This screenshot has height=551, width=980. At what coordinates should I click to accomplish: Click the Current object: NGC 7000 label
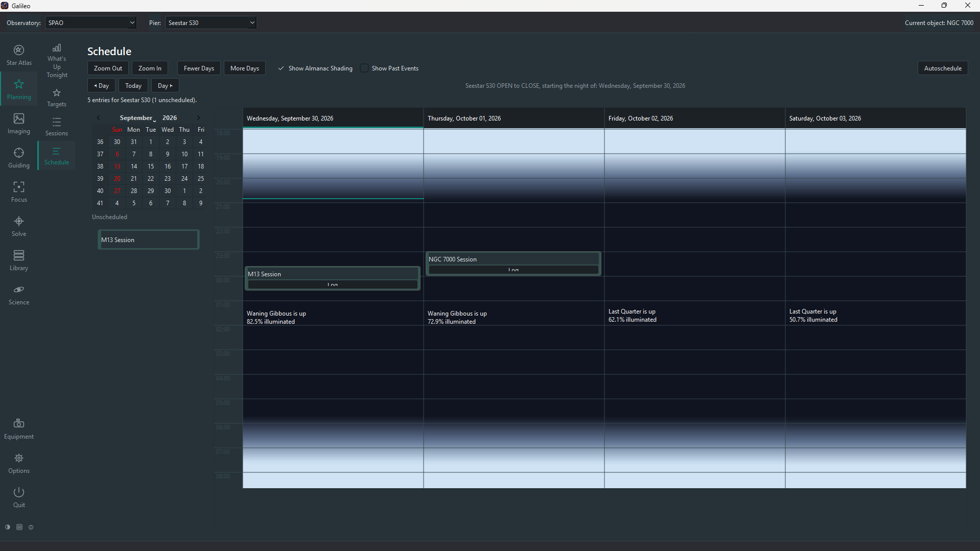939,23
